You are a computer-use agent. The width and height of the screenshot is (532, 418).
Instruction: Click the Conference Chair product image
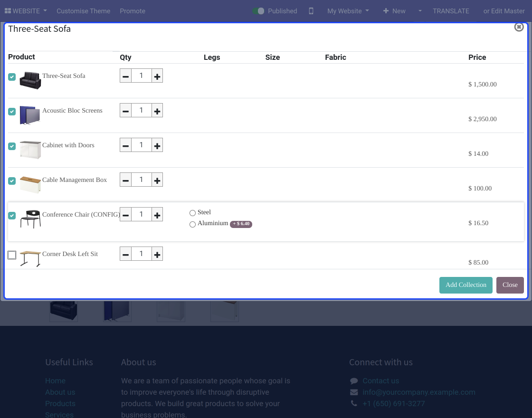[30, 219]
